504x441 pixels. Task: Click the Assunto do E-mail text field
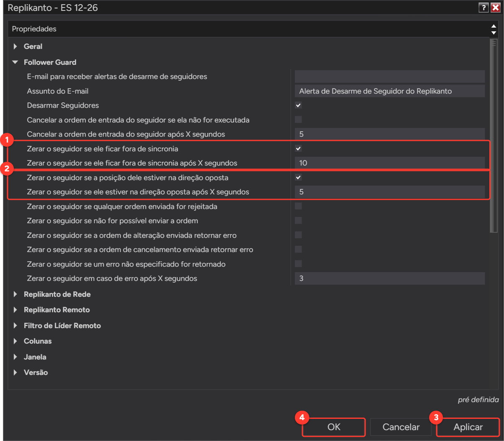pyautogui.click(x=390, y=91)
